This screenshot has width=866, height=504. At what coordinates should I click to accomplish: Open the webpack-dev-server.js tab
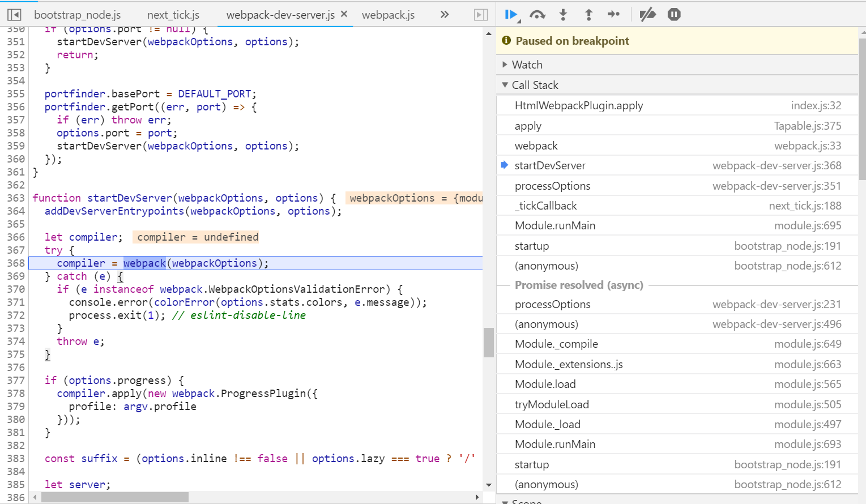tap(280, 15)
